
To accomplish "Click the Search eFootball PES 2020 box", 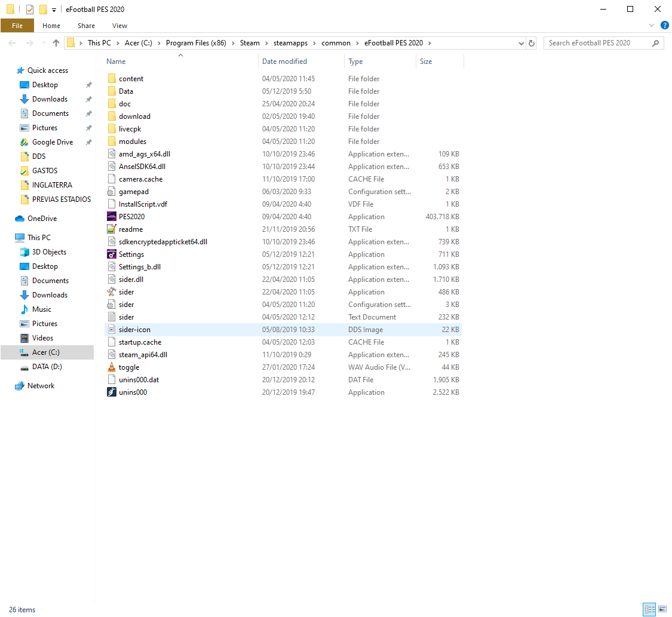I will [x=603, y=43].
